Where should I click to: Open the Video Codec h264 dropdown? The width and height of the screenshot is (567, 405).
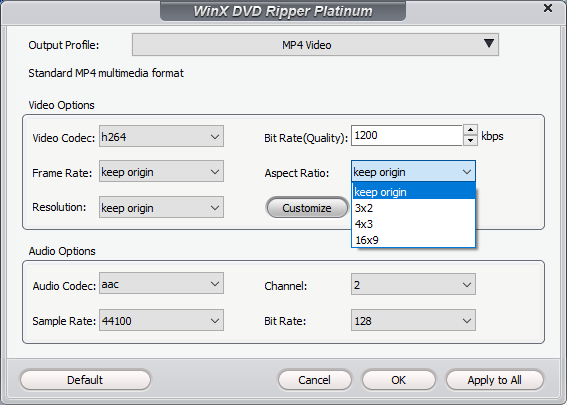click(x=161, y=136)
